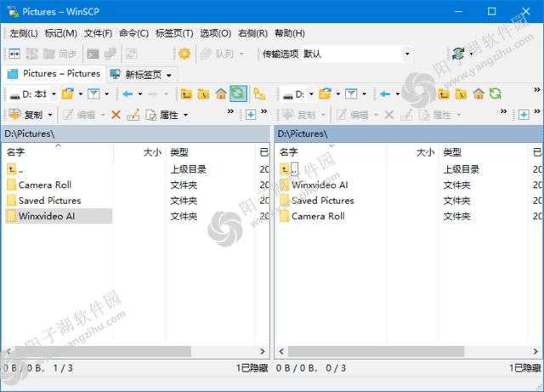Open the 文件(F) menu
Screen dimensions: 544x392
tap(98, 33)
